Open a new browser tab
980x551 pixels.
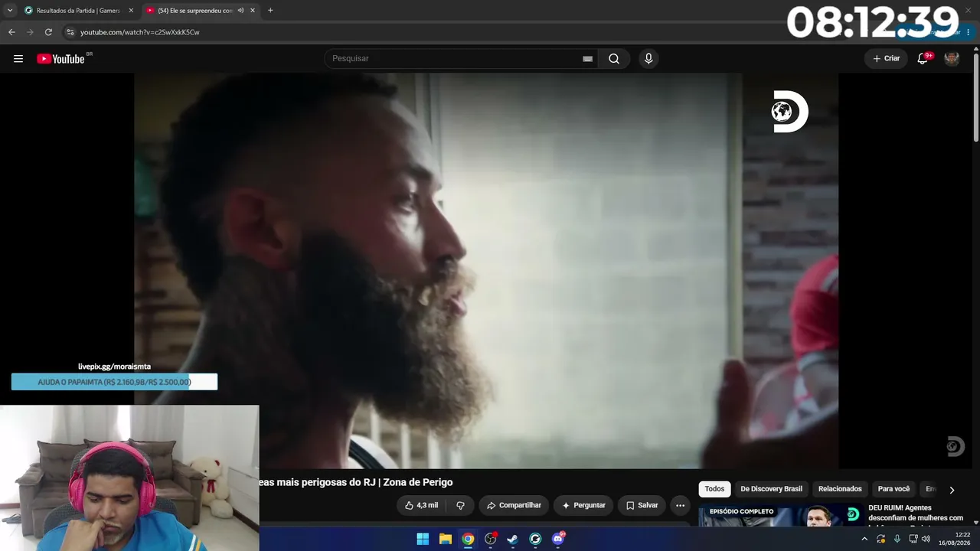pos(270,11)
